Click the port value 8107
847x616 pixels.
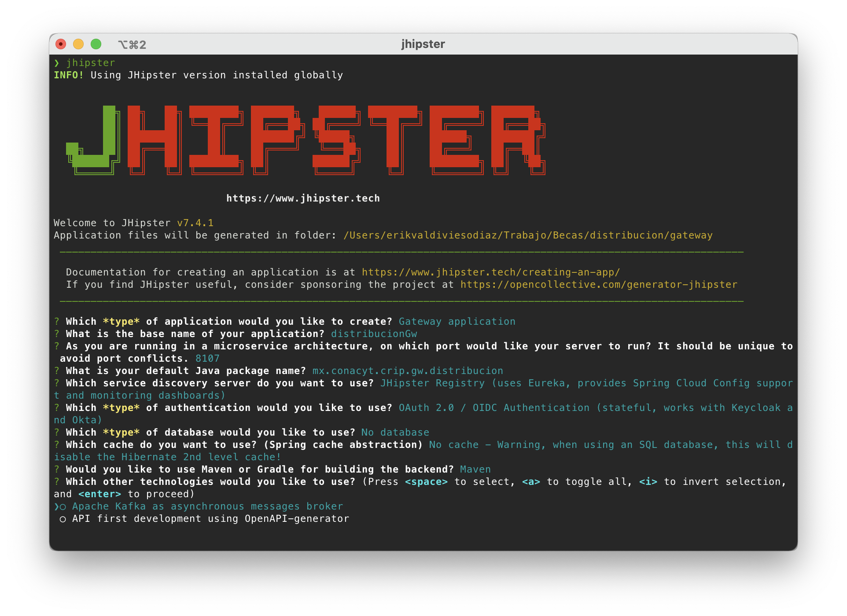[x=207, y=359]
